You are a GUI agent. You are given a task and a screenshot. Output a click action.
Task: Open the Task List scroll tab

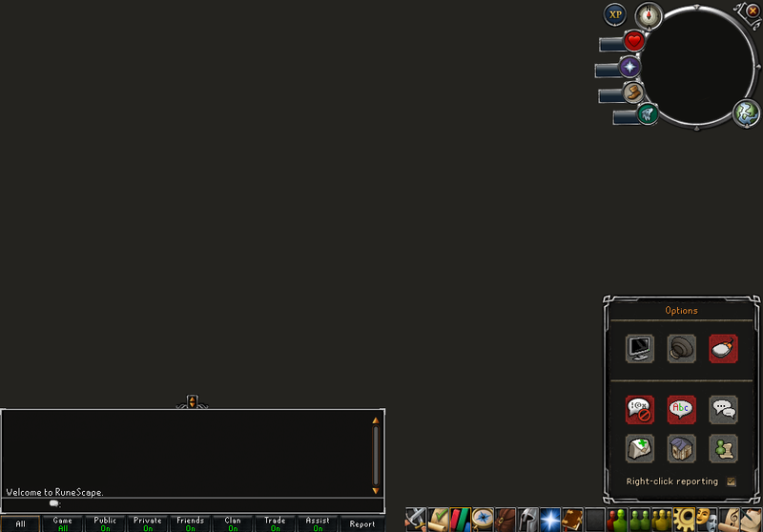click(x=439, y=520)
